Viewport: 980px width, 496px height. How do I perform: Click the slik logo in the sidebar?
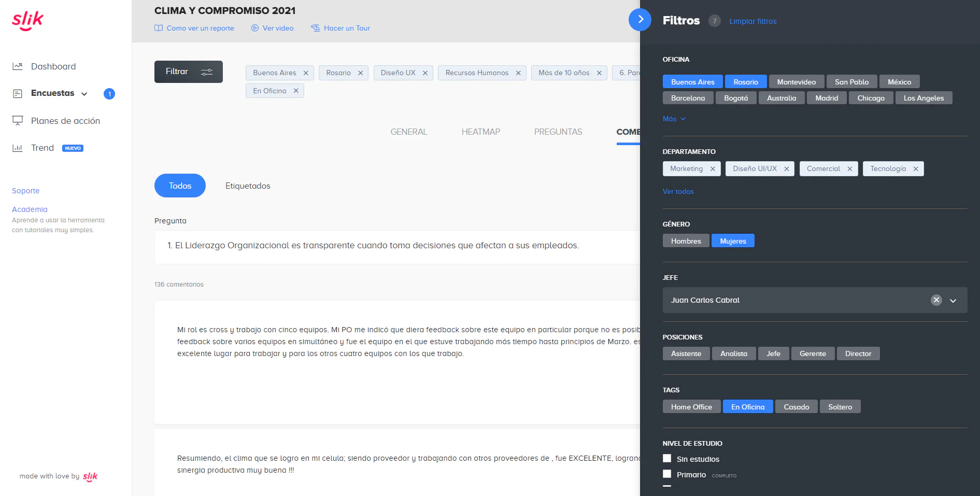tap(27, 20)
